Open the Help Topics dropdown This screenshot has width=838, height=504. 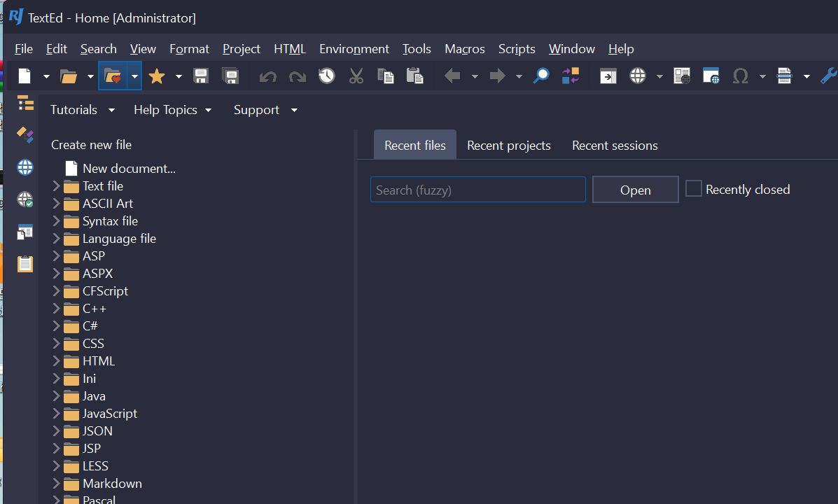pyautogui.click(x=172, y=110)
